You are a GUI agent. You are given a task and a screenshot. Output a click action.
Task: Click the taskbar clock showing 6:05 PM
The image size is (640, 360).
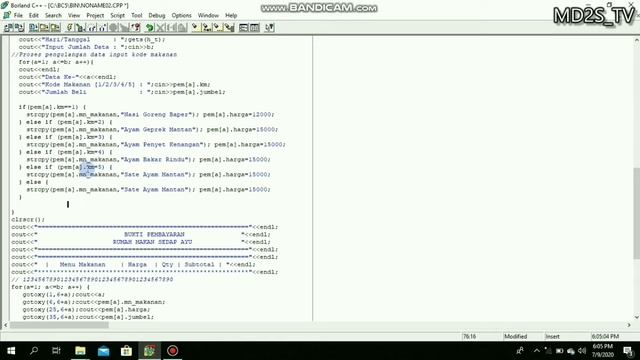603,351
